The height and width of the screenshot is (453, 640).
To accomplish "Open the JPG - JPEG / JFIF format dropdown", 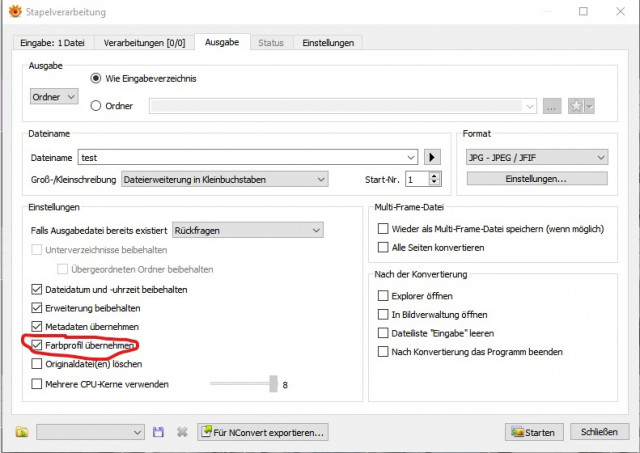I will [x=537, y=158].
